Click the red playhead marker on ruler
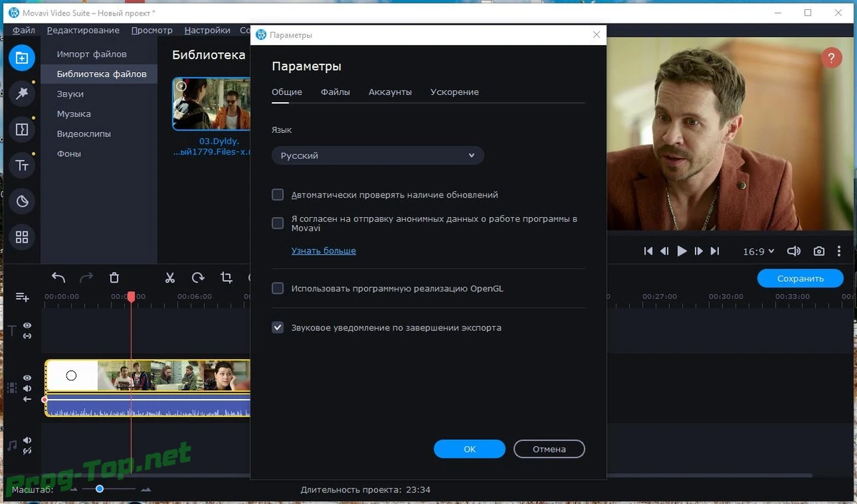 point(131,296)
